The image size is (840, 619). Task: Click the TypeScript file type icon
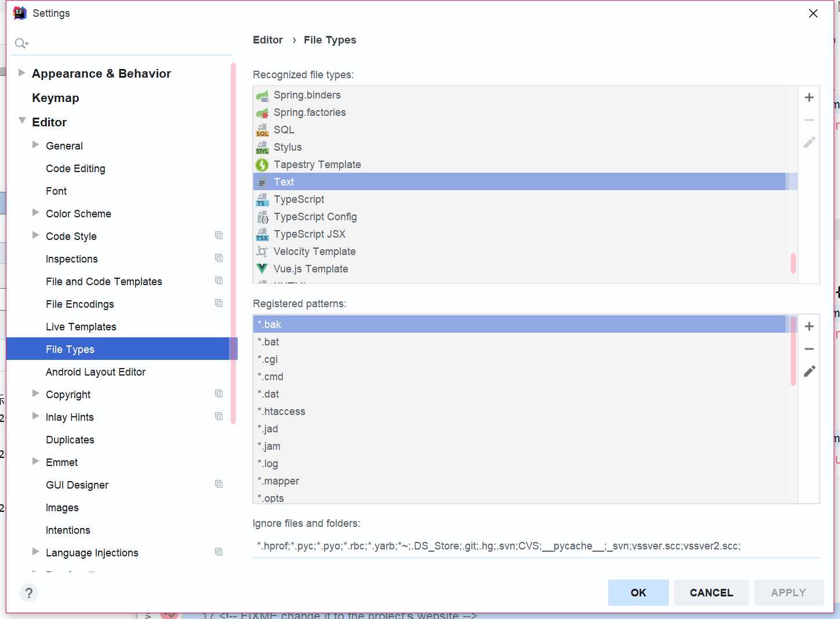tap(262, 200)
